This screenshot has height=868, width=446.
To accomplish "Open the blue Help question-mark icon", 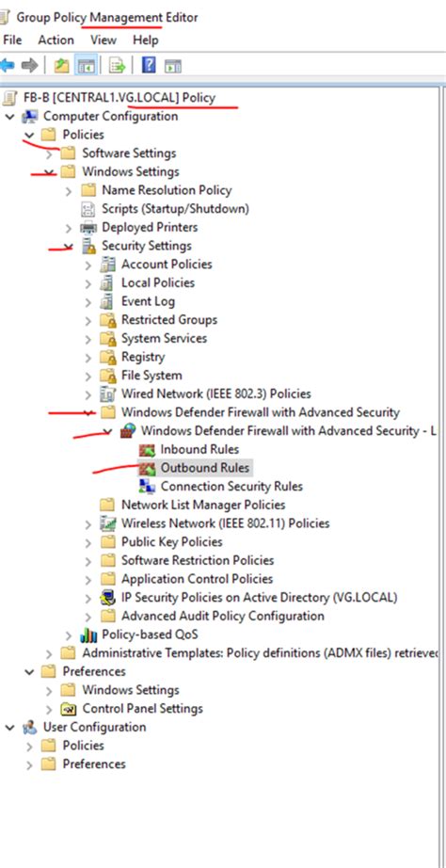I will point(149,66).
